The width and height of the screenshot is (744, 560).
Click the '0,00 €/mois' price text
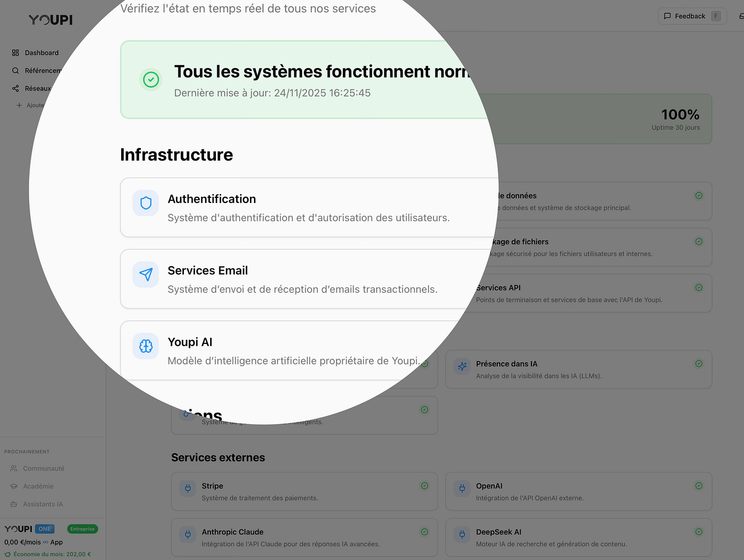(x=22, y=542)
